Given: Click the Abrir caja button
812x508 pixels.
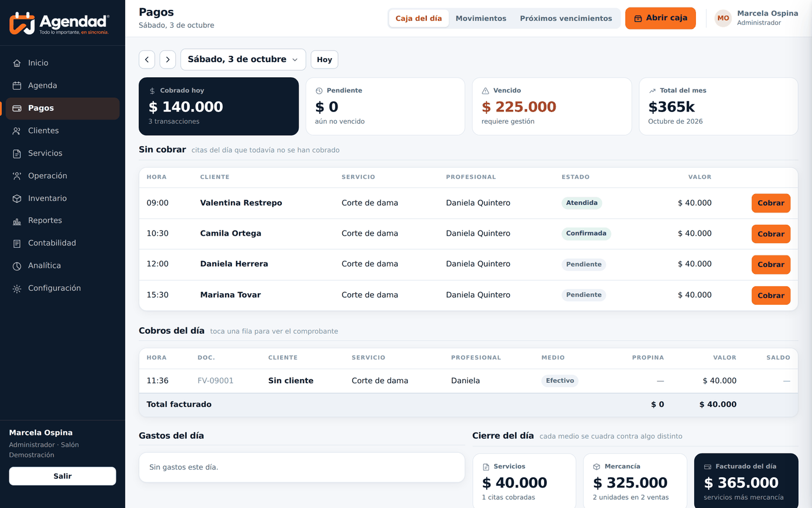Looking at the screenshot, I should (661, 18).
